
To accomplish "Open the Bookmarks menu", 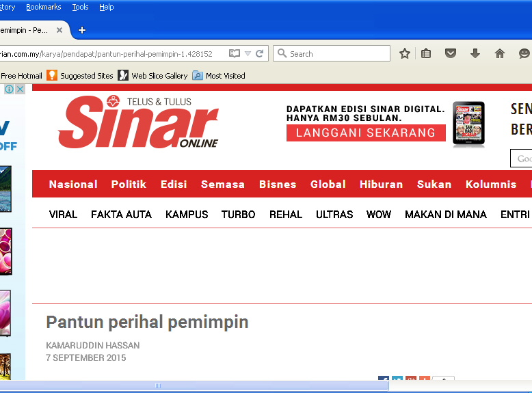I will click(44, 7).
